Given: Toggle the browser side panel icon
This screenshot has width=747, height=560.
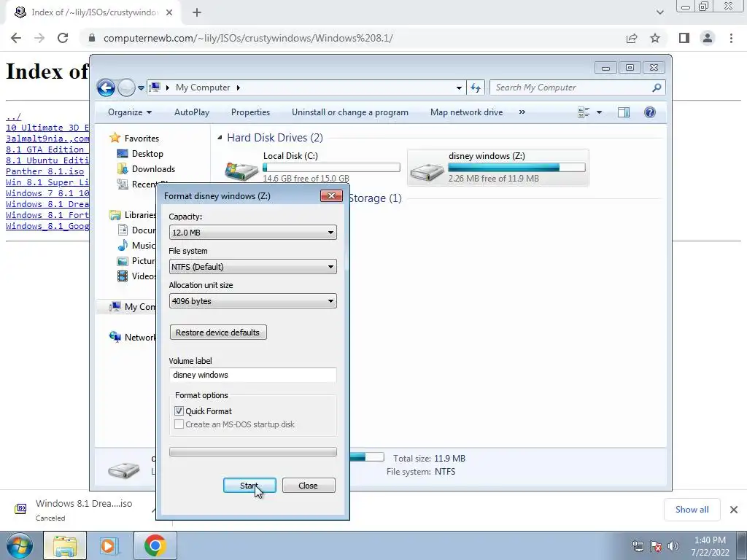Looking at the screenshot, I should 684,38.
